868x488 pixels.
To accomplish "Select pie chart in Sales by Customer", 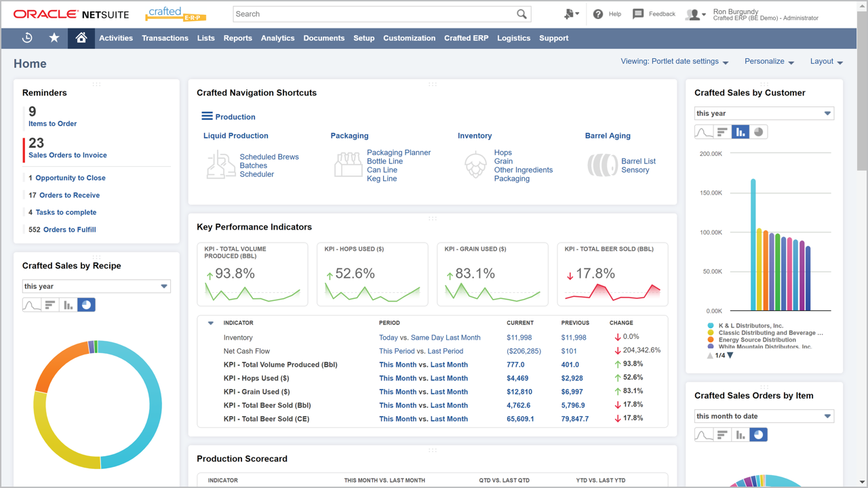I will [758, 132].
